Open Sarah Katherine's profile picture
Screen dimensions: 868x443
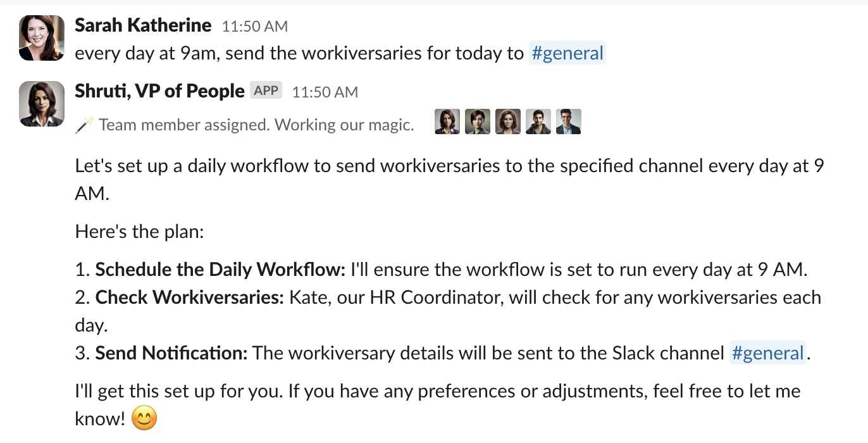[40, 39]
